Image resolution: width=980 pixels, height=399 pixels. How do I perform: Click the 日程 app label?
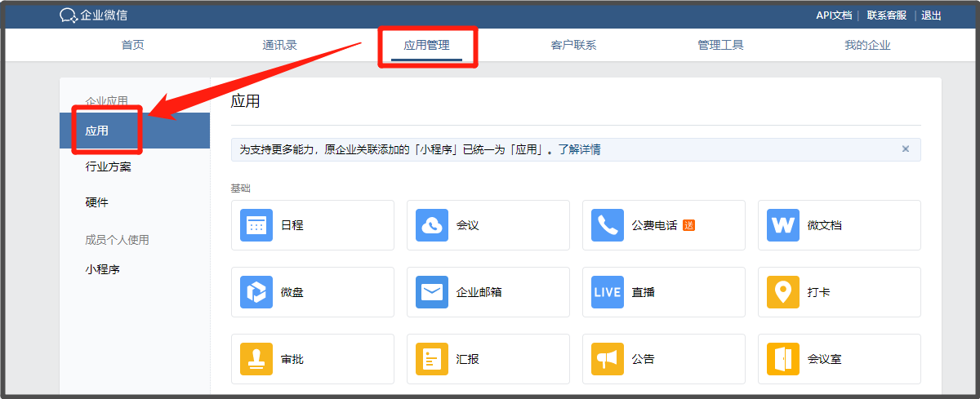292,225
